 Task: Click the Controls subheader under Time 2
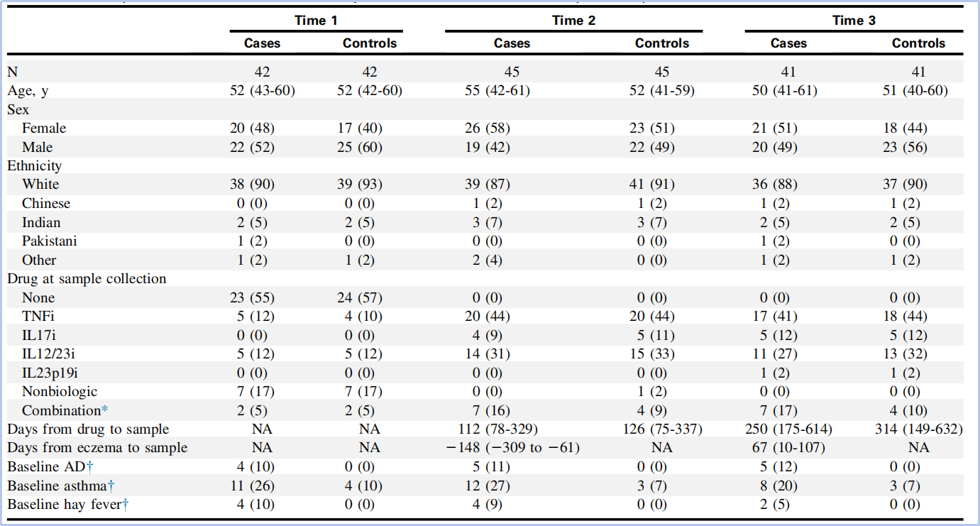(x=661, y=43)
